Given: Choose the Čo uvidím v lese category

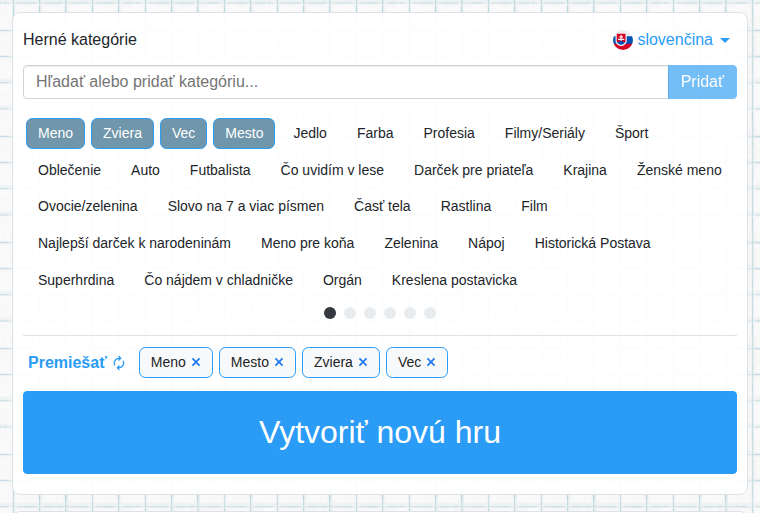Looking at the screenshot, I should point(332,170).
